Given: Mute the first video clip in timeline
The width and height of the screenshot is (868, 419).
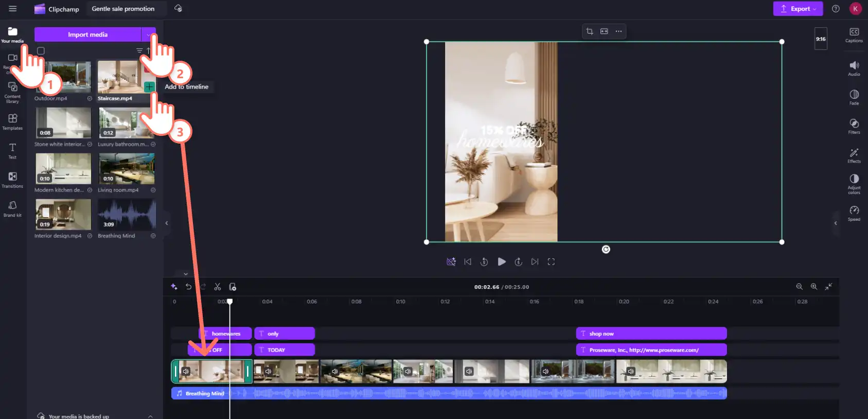Looking at the screenshot, I should 186,371.
